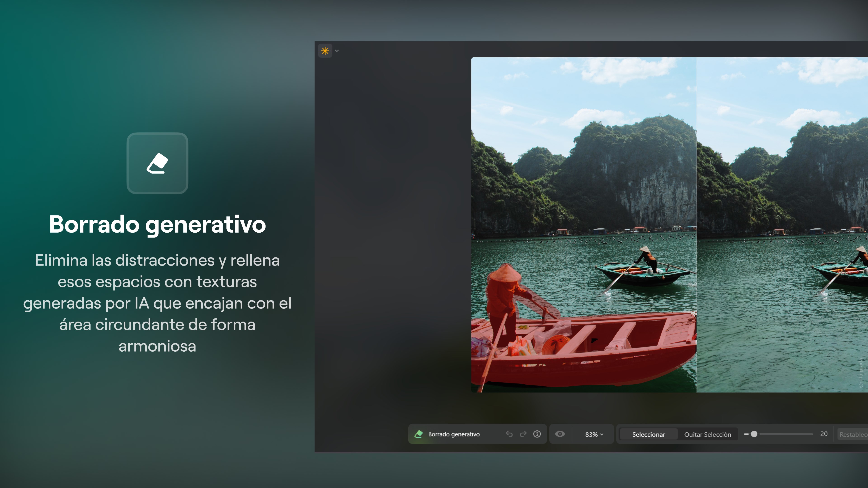This screenshot has height=488, width=868.
Task: Undo the last erase action
Action: [x=509, y=434]
